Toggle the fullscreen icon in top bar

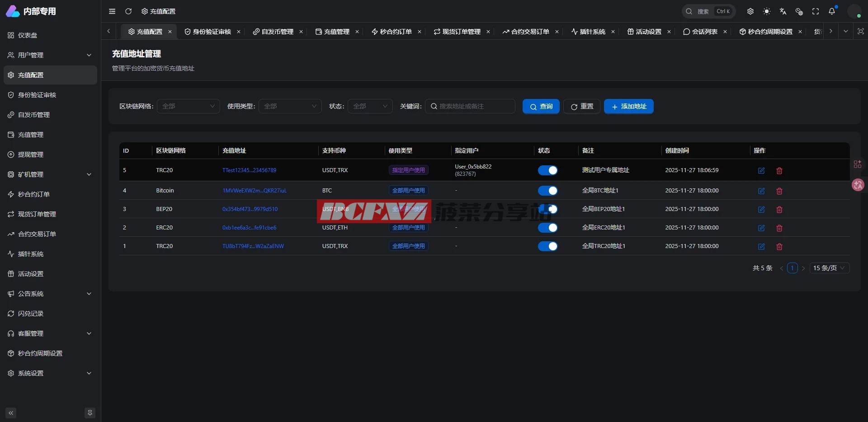pos(816,11)
